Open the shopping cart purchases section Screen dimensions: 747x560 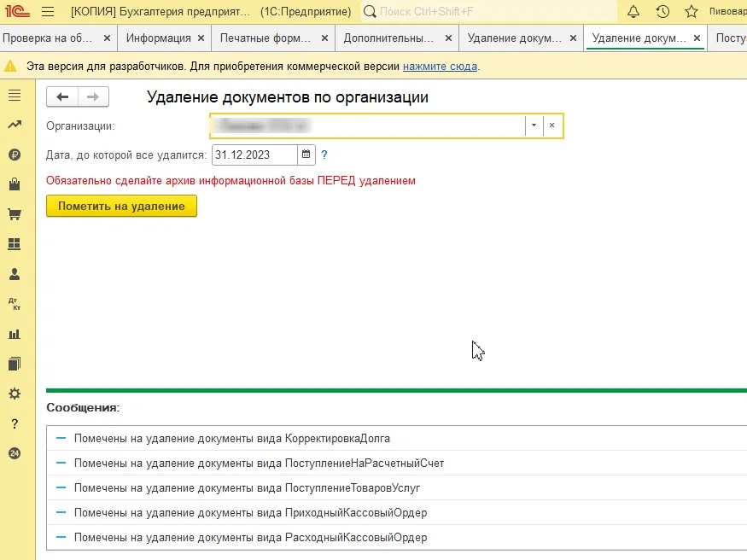15,214
